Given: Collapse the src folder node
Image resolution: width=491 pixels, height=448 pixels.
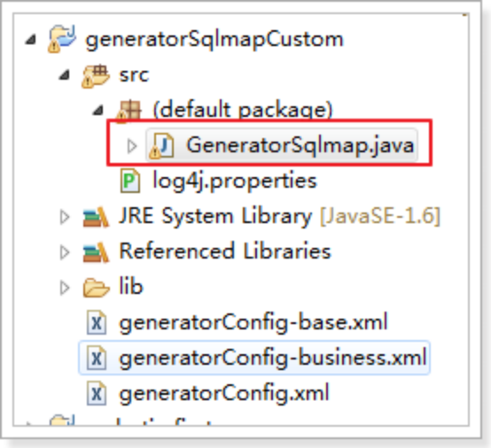Looking at the screenshot, I should coord(65,74).
